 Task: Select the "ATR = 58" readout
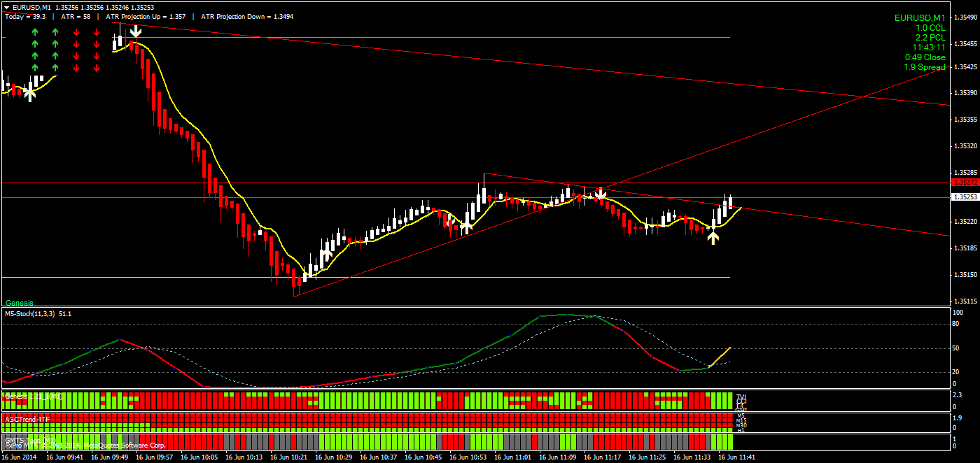[x=76, y=16]
